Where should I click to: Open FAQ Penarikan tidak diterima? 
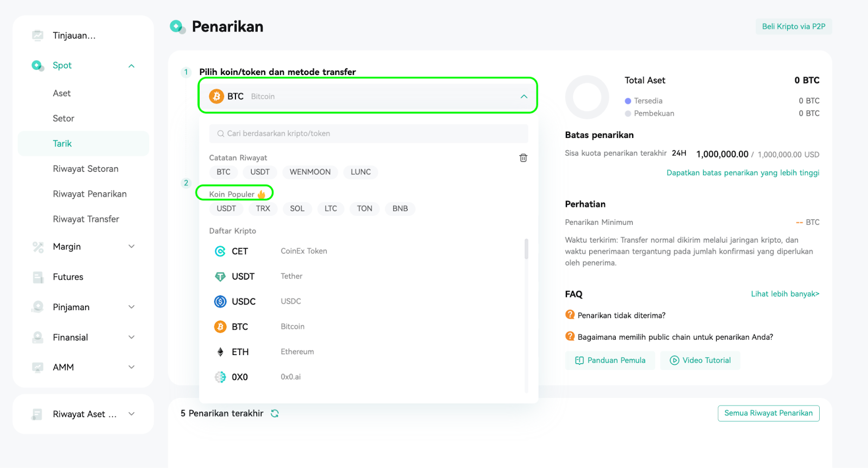click(621, 315)
